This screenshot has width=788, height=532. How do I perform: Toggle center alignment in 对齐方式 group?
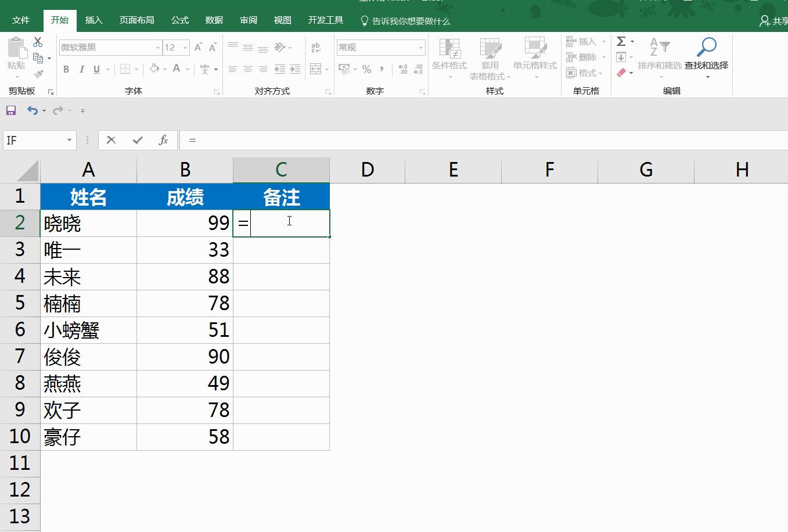(x=249, y=69)
